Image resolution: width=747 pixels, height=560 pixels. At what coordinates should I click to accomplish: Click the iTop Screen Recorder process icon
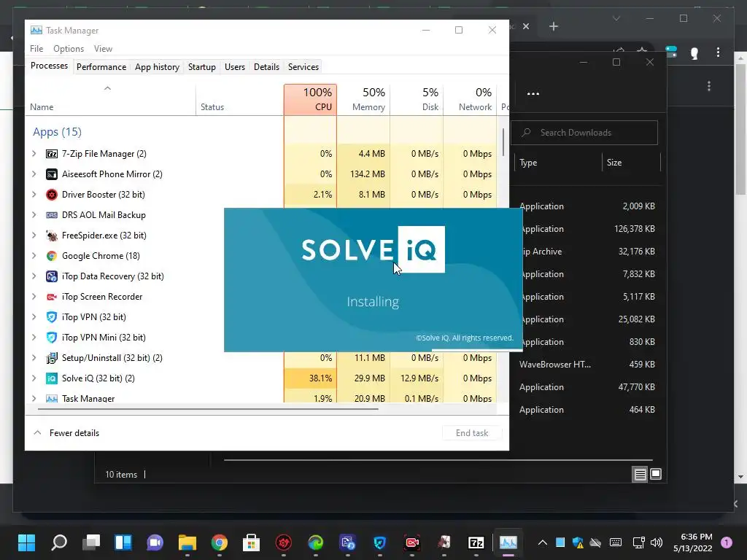coord(52,297)
